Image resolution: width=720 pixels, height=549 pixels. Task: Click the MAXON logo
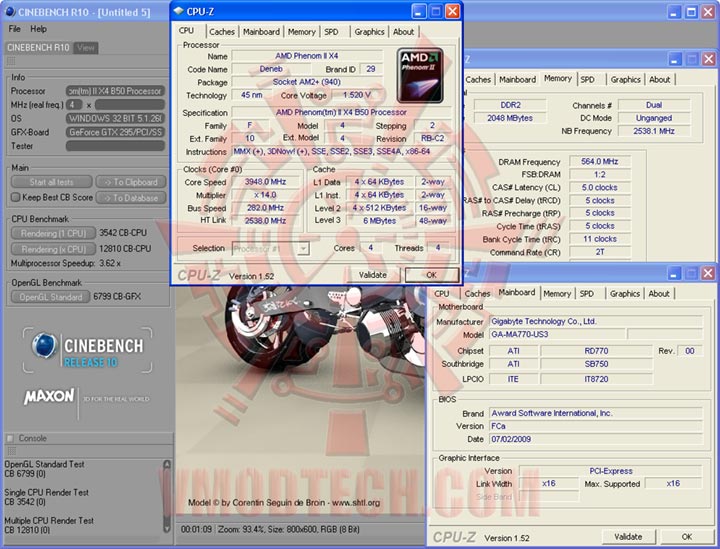(49, 397)
